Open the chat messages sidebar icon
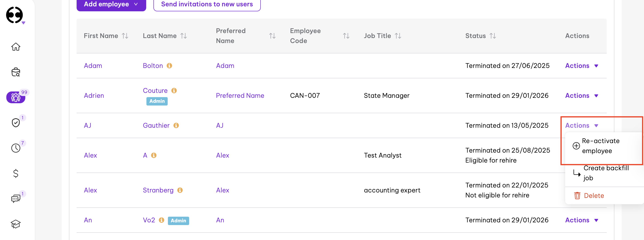644x240 pixels. click(16, 199)
